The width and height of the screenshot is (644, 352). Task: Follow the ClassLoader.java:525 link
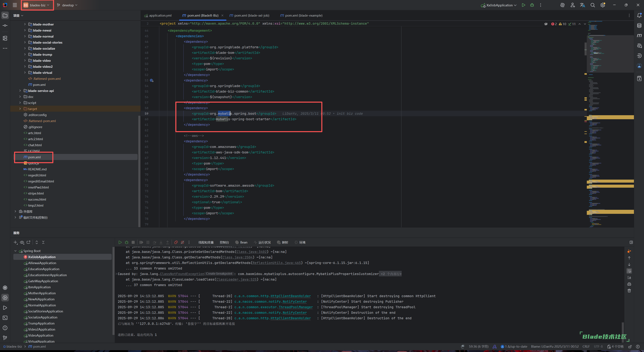pos(236,280)
